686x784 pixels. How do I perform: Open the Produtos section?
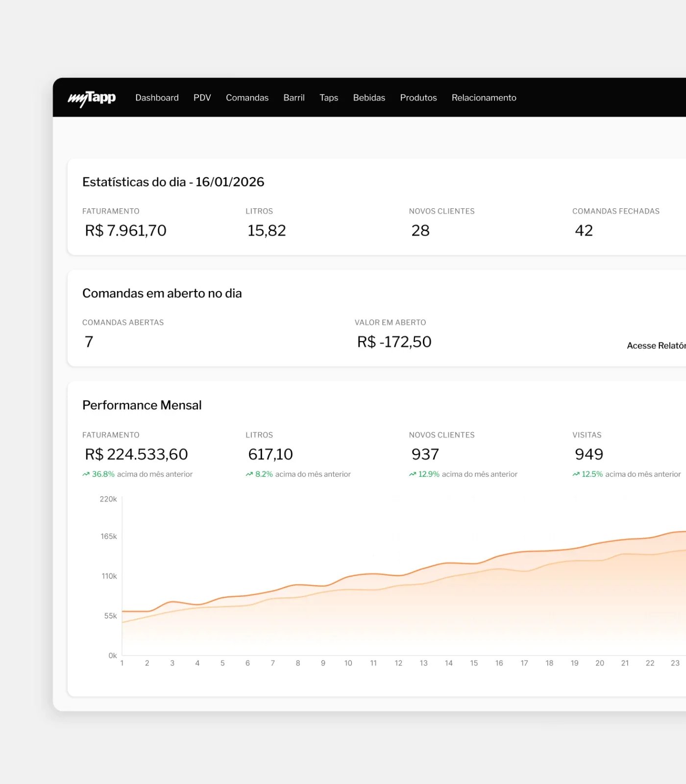pos(418,98)
